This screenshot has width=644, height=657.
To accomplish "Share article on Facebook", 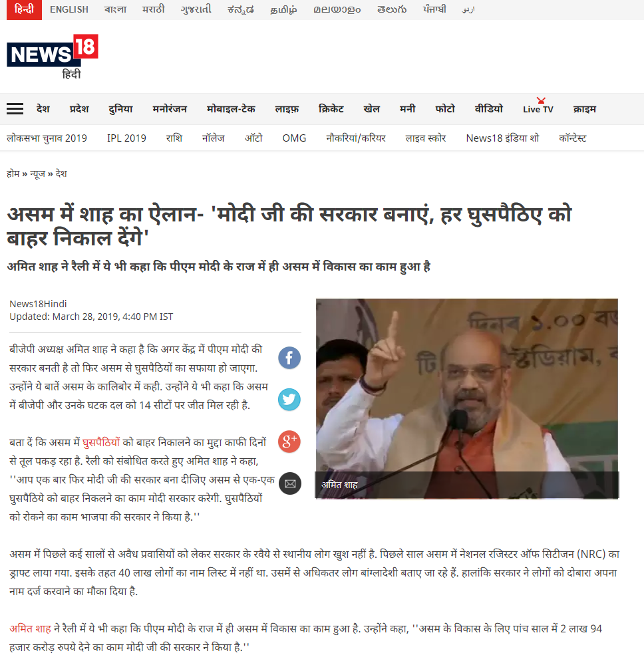I will click(x=289, y=358).
